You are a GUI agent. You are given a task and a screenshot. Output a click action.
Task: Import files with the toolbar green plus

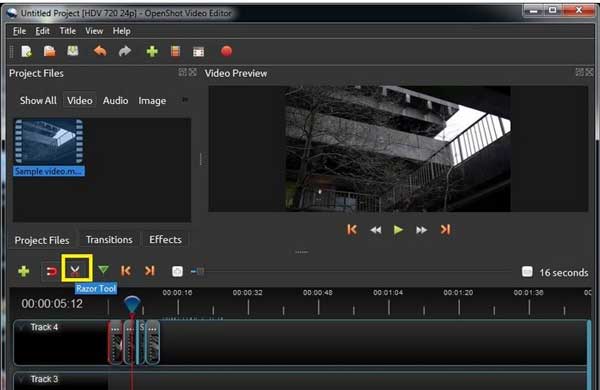pyautogui.click(x=152, y=51)
